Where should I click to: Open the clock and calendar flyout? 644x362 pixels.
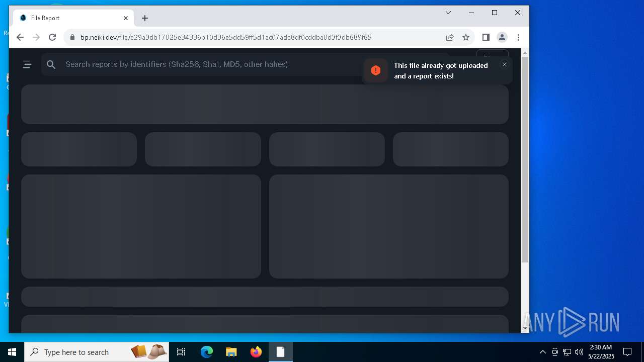[601, 352]
